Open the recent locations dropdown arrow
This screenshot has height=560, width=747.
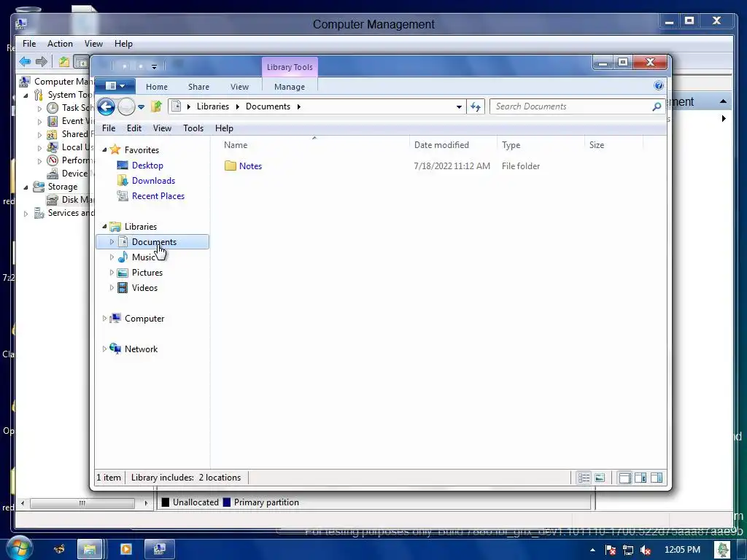tap(141, 107)
